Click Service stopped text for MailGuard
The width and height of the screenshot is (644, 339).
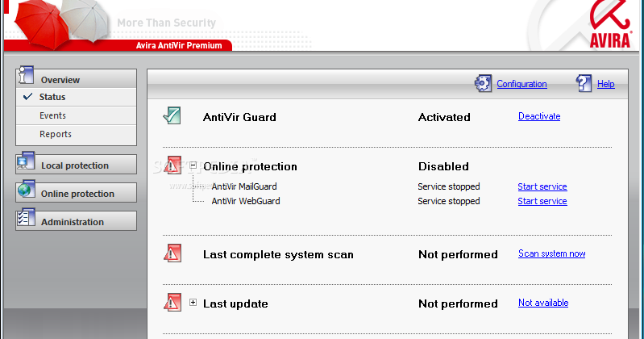[x=448, y=186]
